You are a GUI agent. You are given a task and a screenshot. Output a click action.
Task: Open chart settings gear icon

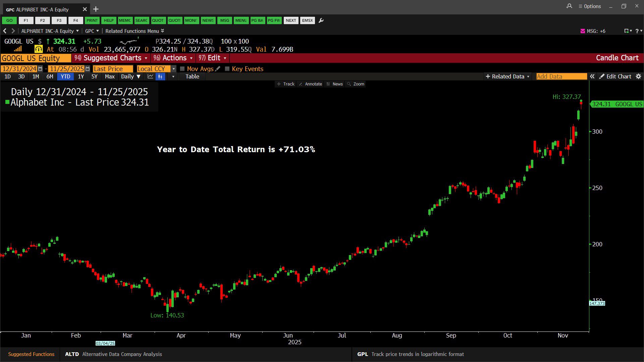[x=638, y=76]
